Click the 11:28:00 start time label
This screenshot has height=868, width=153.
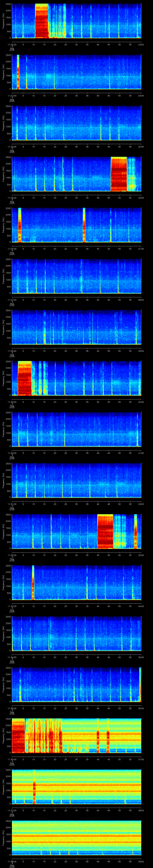tap(12, 351)
